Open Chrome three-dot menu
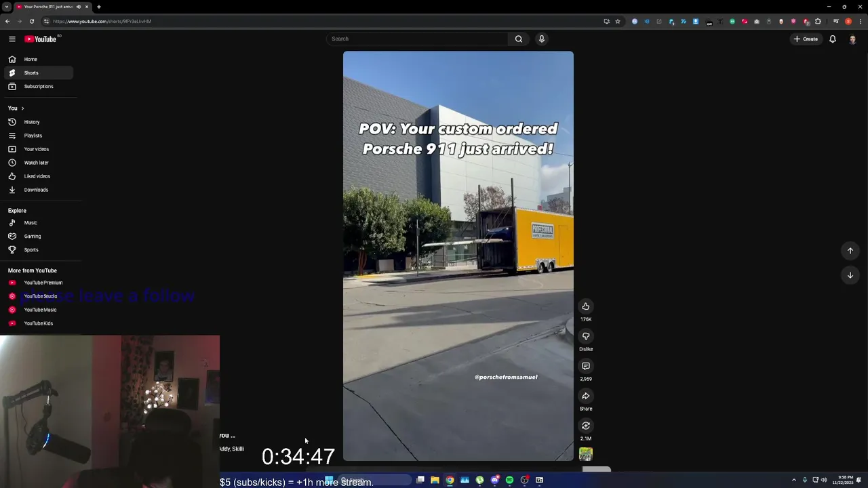This screenshot has width=868, height=488. [860, 21]
